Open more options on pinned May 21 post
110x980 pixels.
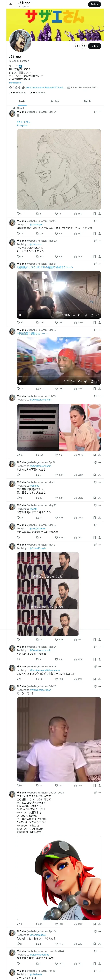coord(100,112)
